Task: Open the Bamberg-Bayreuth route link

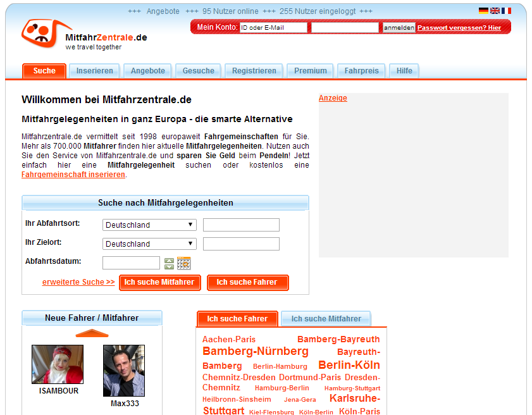Action: point(338,339)
